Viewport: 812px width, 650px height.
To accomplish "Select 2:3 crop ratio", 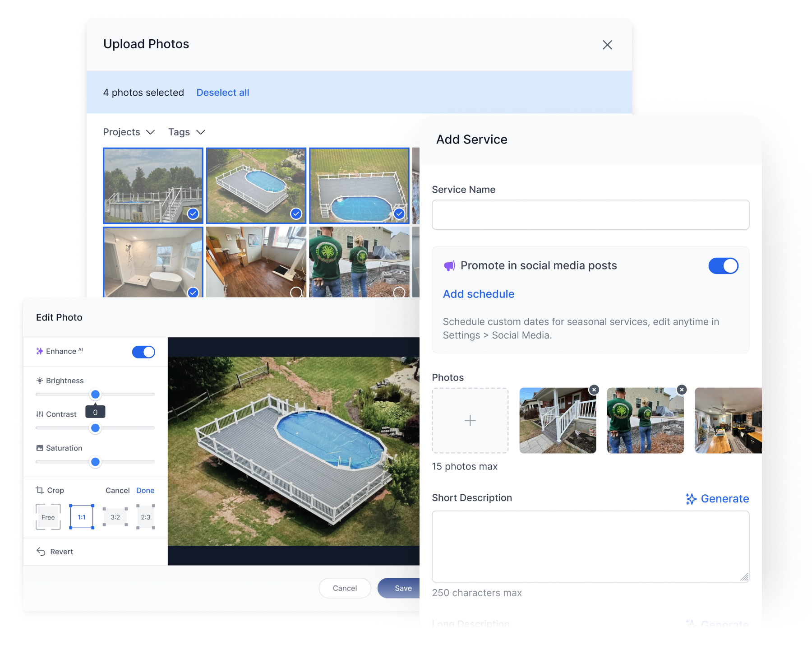I will pyautogui.click(x=146, y=517).
